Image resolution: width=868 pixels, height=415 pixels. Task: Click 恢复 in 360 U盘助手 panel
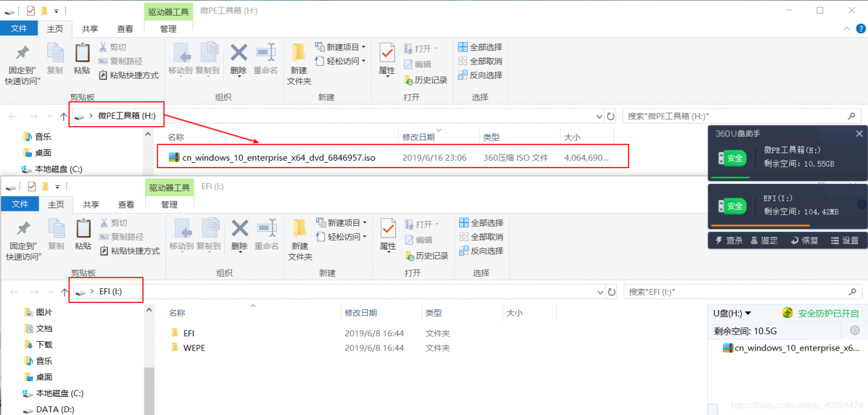click(x=805, y=240)
